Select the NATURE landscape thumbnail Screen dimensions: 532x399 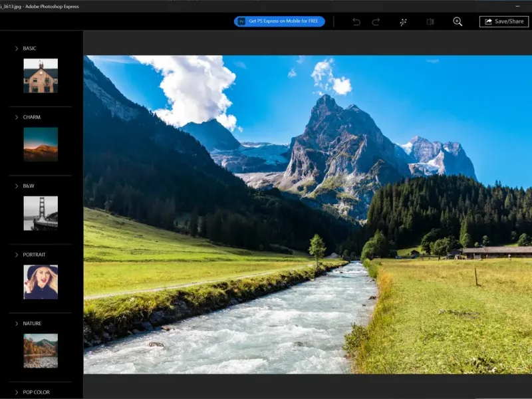tap(41, 351)
